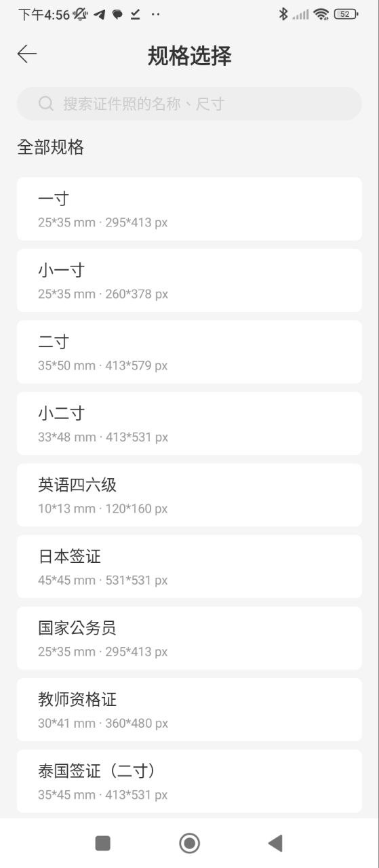Tap the Android recent apps square button
379x868 pixels.
(x=103, y=843)
